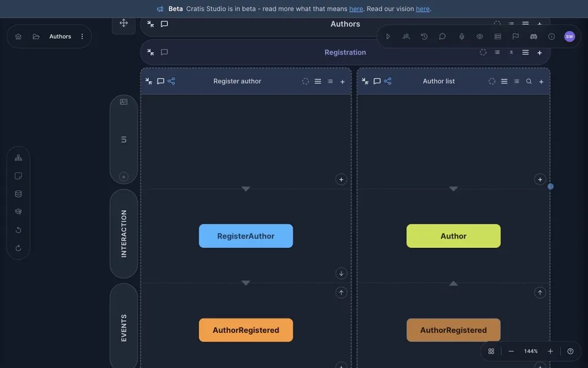Click the play icon in top toolbar
Viewport: 588px width, 368px height.
388,36
